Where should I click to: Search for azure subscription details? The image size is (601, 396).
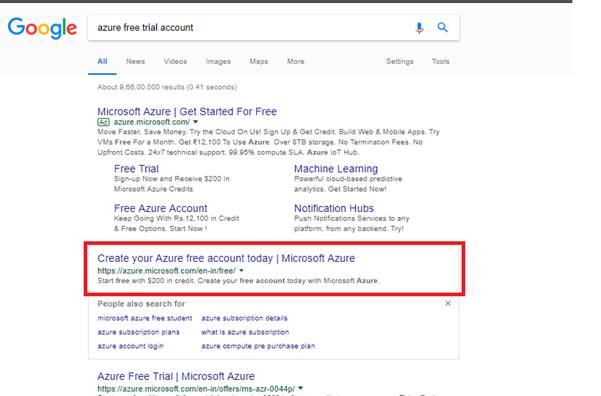tap(245, 318)
